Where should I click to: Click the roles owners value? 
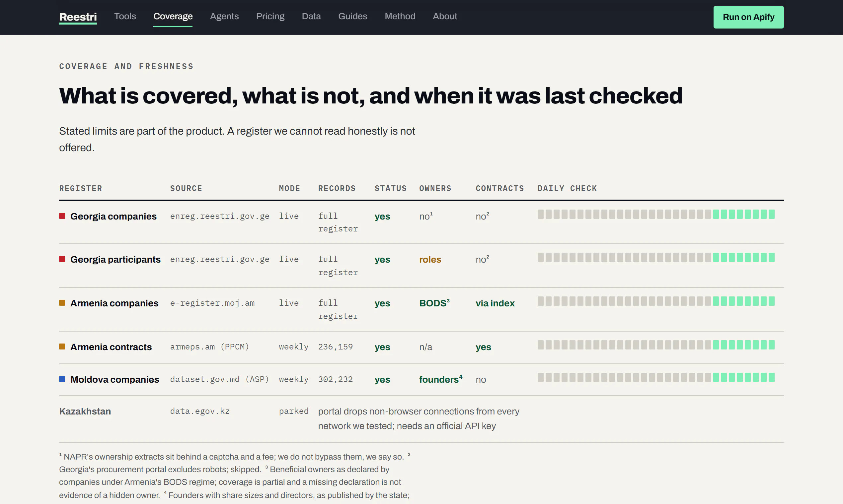430,260
